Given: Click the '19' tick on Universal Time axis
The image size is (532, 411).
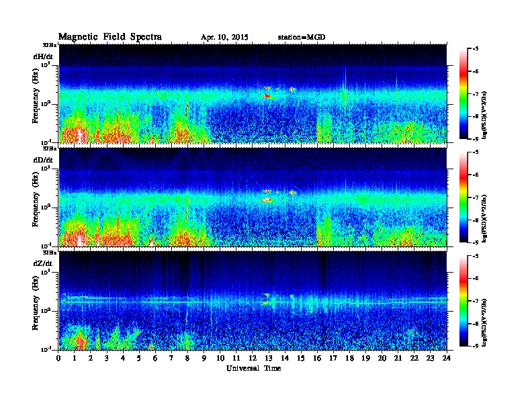Looking at the screenshot, I should tap(365, 358).
